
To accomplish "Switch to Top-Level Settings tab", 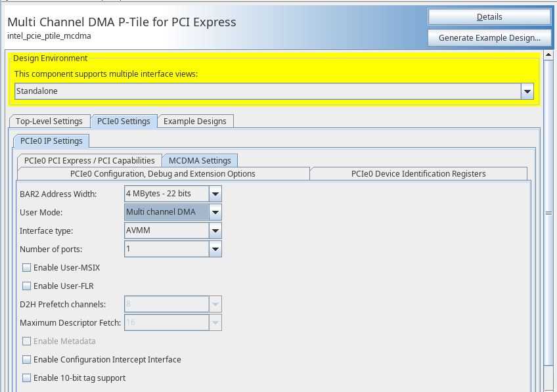I will pos(49,121).
